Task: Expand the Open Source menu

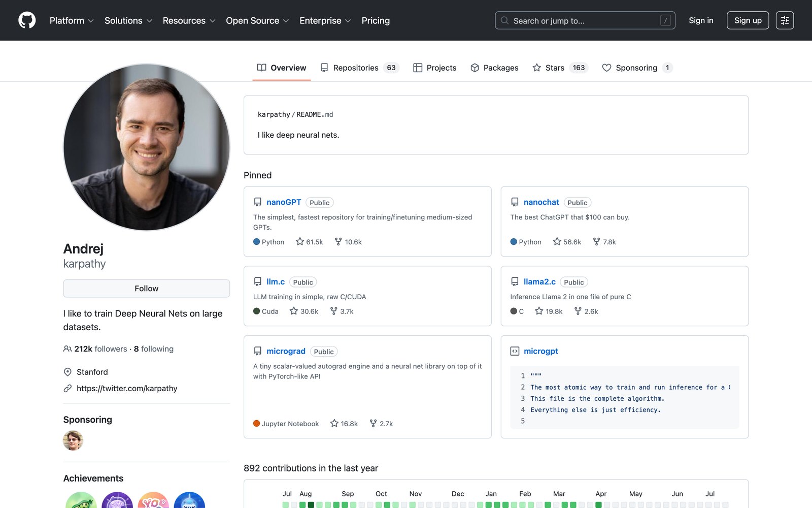Action: tap(257, 20)
